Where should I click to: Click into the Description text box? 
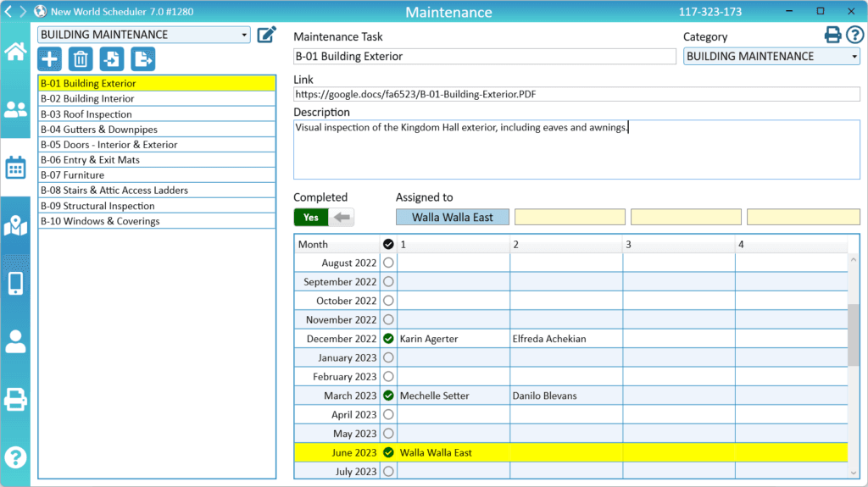coord(576,149)
